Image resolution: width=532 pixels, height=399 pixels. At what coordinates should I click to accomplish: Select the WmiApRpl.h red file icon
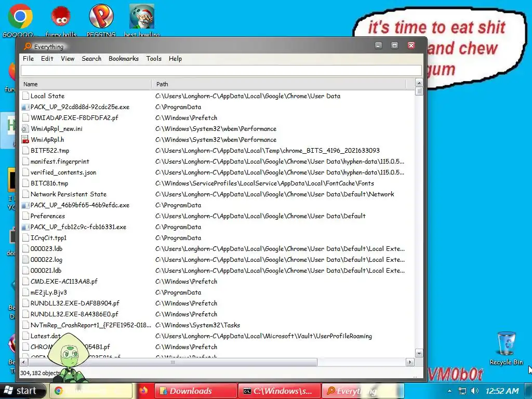pos(25,139)
